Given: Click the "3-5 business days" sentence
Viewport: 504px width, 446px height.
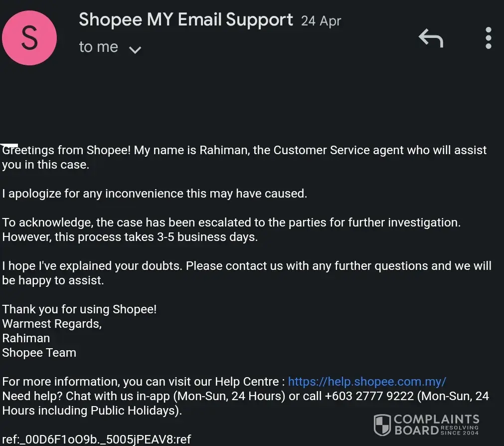Looking at the screenshot, I should tap(130, 237).
